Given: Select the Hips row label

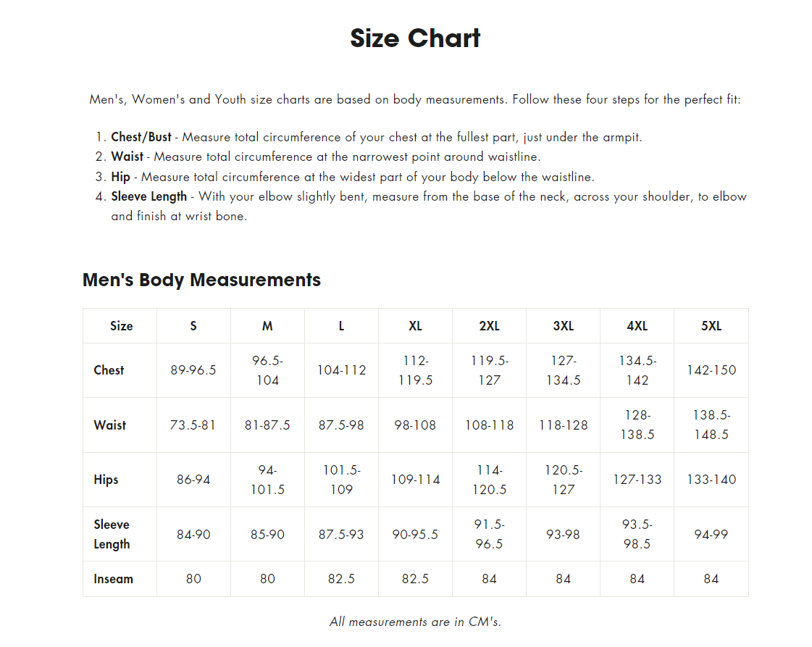Looking at the screenshot, I should [x=106, y=480].
